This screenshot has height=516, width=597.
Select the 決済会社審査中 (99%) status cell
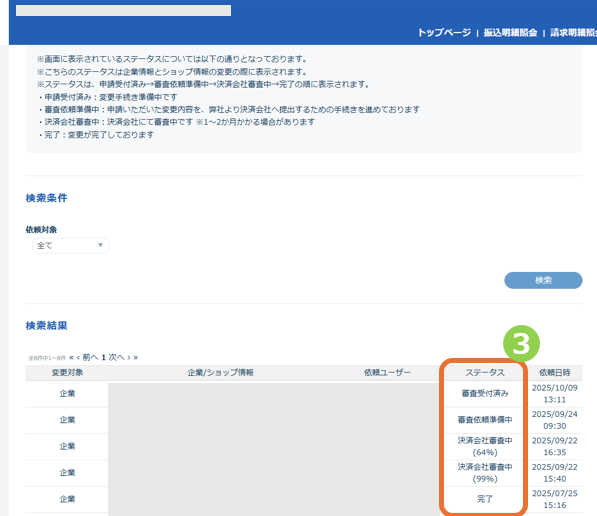tap(485, 473)
